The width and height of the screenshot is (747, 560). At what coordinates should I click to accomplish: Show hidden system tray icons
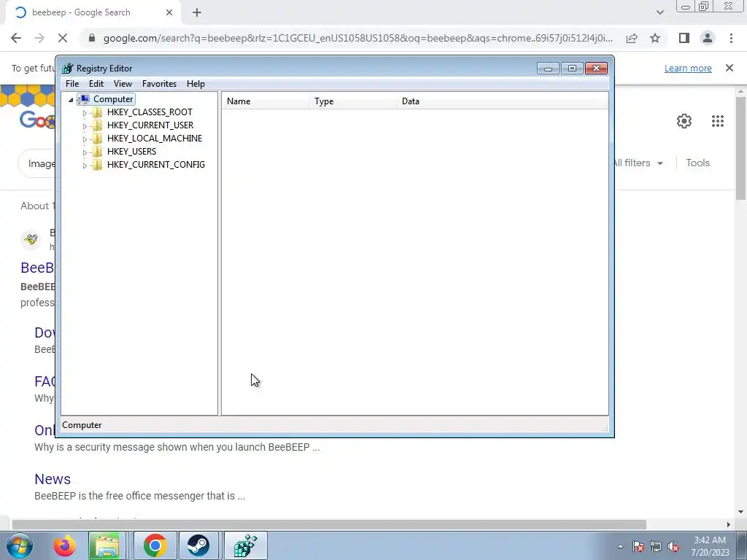click(620, 547)
